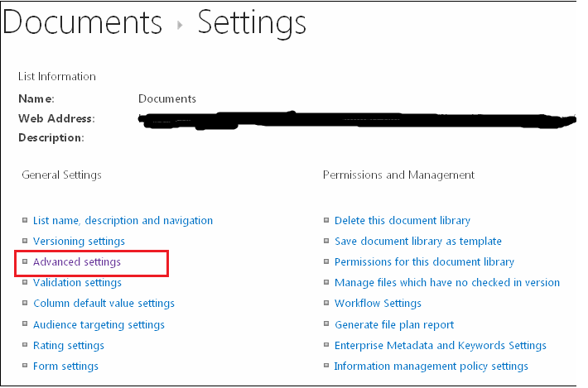The width and height of the screenshot is (588, 388).
Task: Click Generate file plan report
Action: (394, 324)
